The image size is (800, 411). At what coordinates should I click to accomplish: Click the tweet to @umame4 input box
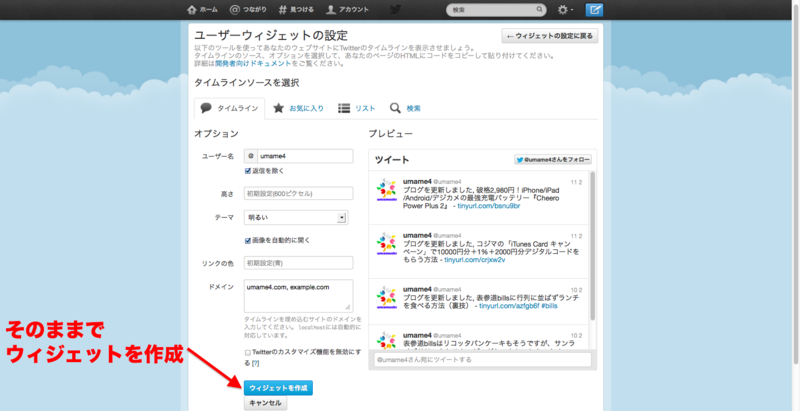[482, 359]
